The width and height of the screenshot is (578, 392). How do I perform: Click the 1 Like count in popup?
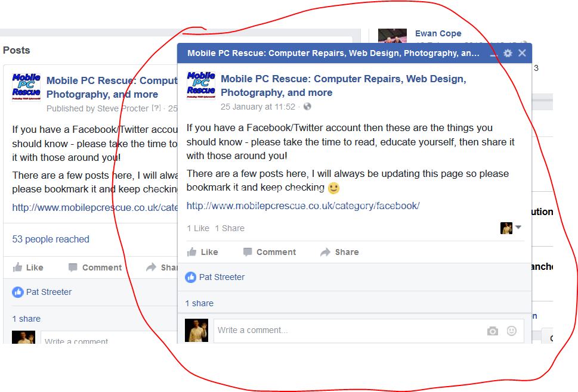(x=198, y=228)
